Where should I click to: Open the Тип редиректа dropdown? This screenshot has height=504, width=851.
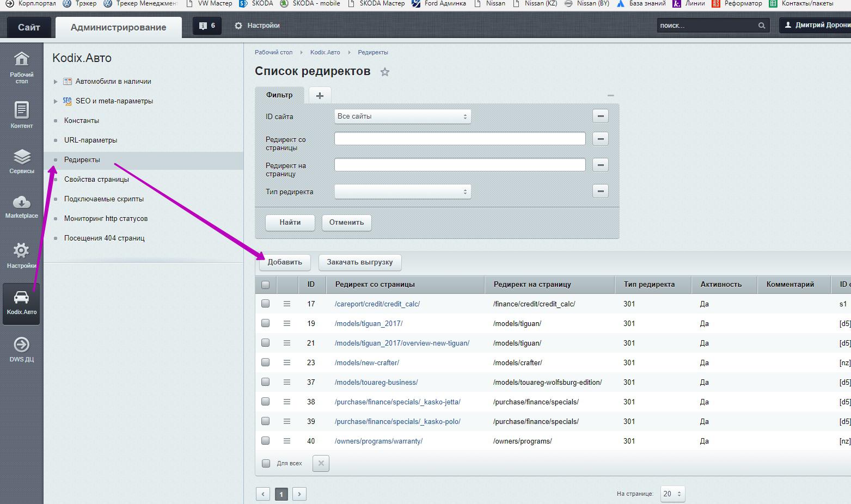click(402, 191)
